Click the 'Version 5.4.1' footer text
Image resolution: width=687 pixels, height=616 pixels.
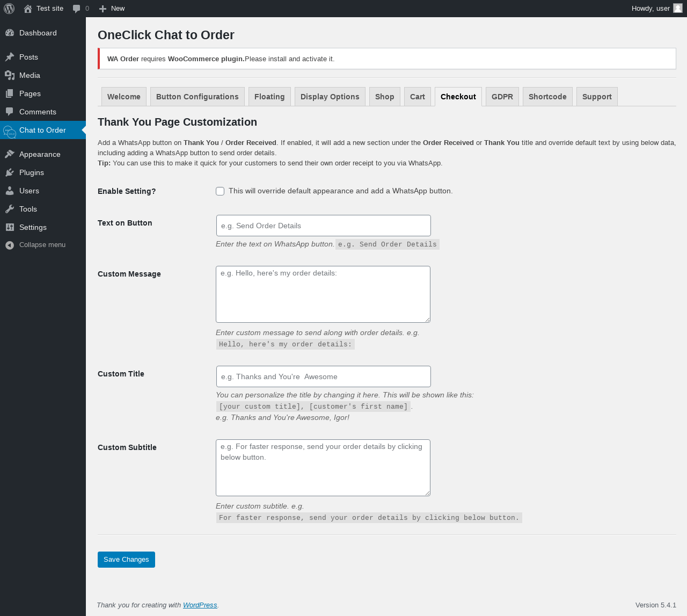click(x=656, y=605)
